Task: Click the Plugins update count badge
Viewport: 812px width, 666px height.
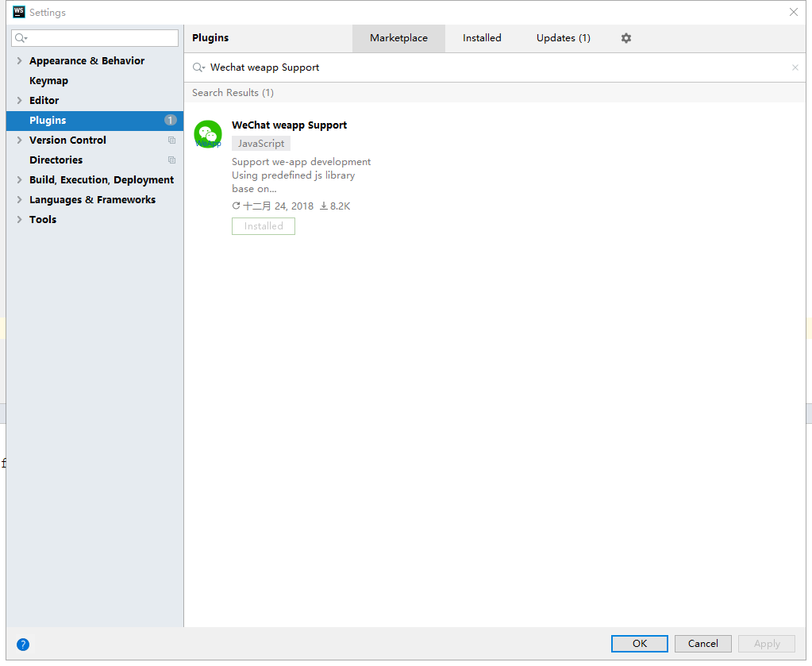Action: pyautogui.click(x=171, y=120)
